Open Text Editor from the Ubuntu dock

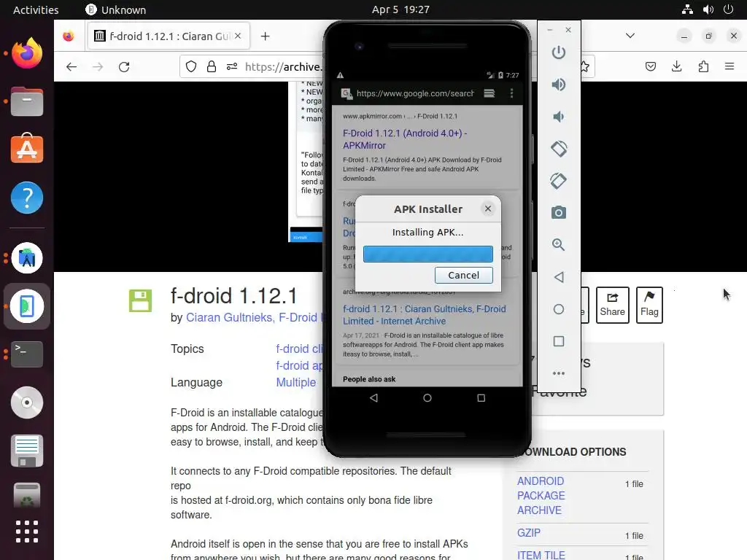click(27, 451)
